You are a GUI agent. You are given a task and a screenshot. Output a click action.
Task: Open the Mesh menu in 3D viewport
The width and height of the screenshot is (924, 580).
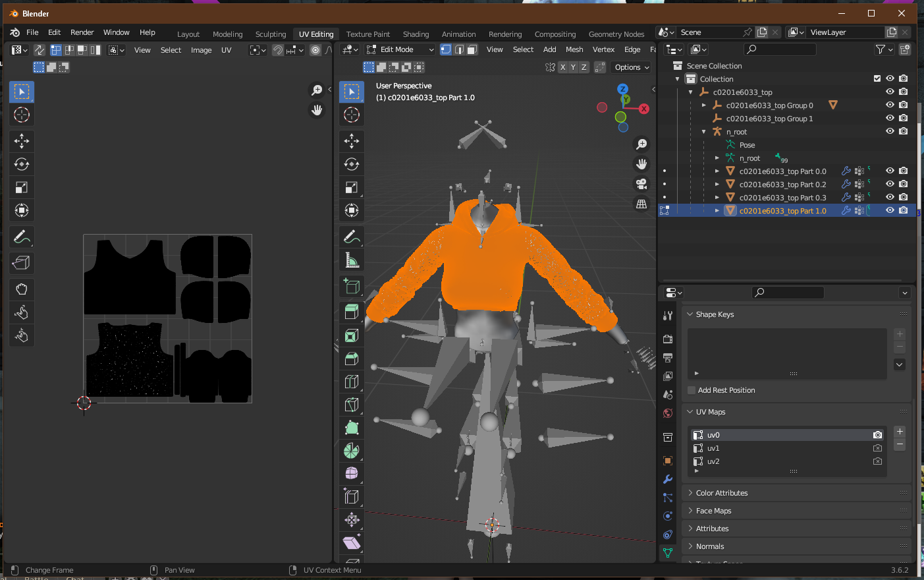point(574,49)
